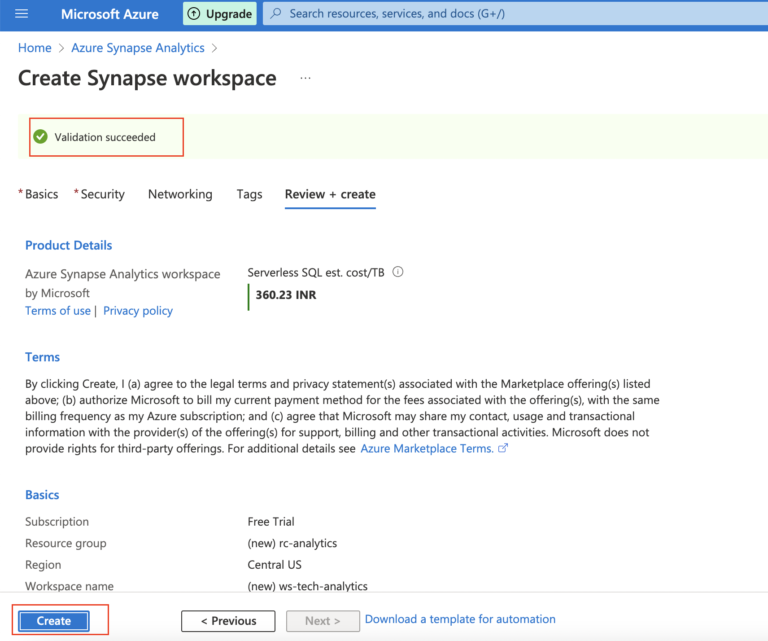Open the Terms of use link
Viewport: 768px width, 641px height.
57,311
